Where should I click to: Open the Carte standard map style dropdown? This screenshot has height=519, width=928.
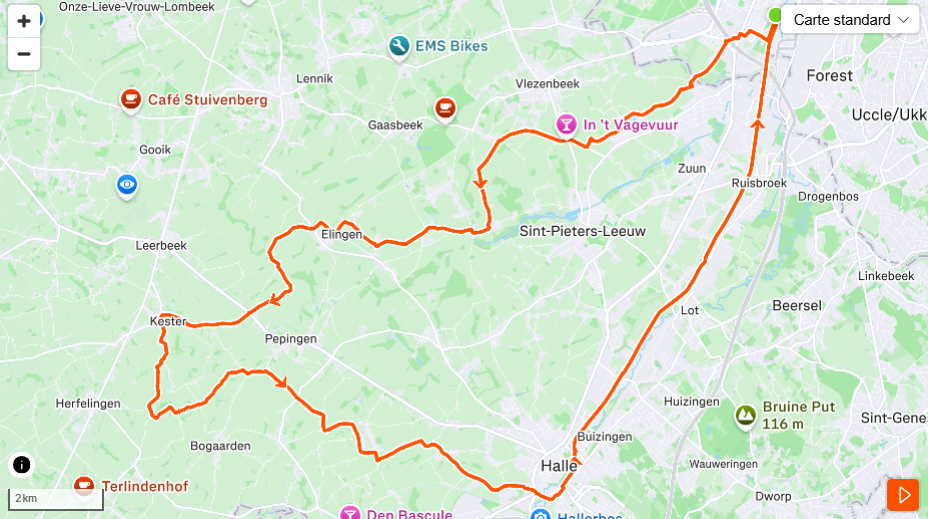[850, 20]
